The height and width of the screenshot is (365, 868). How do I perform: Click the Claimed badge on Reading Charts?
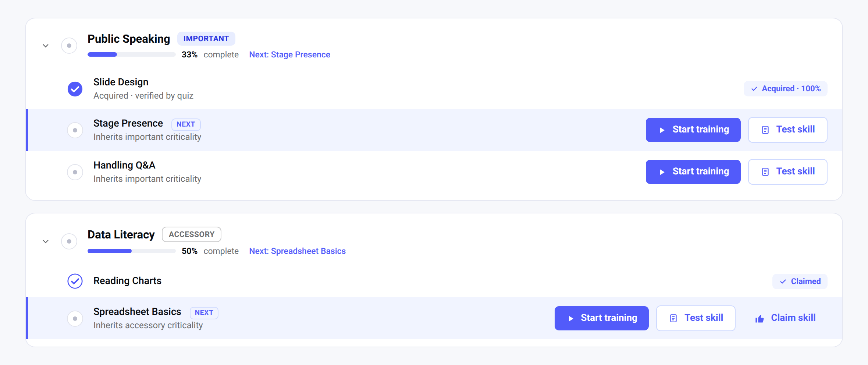[800, 281]
